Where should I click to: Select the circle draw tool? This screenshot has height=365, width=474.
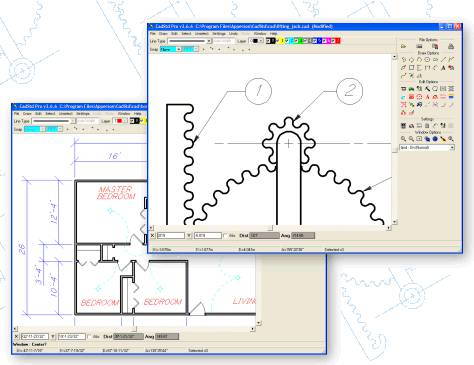pyautogui.click(x=427, y=60)
